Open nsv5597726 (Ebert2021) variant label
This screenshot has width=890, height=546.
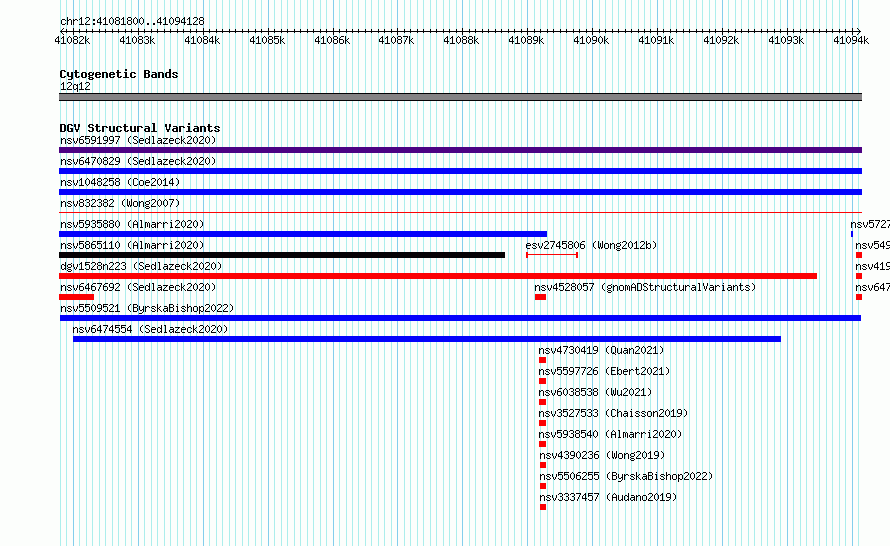pyautogui.click(x=604, y=371)
